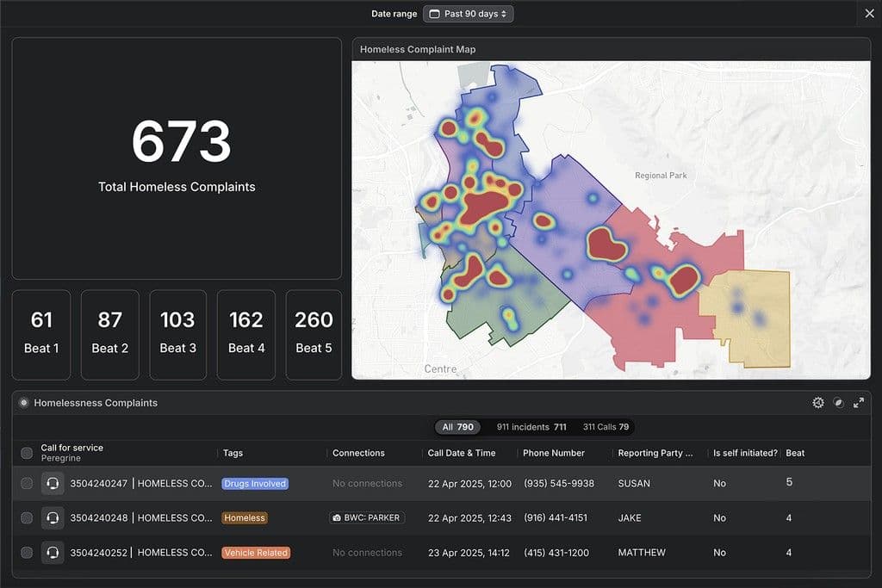Click the Drugs Involved tag

click(255, 484)
